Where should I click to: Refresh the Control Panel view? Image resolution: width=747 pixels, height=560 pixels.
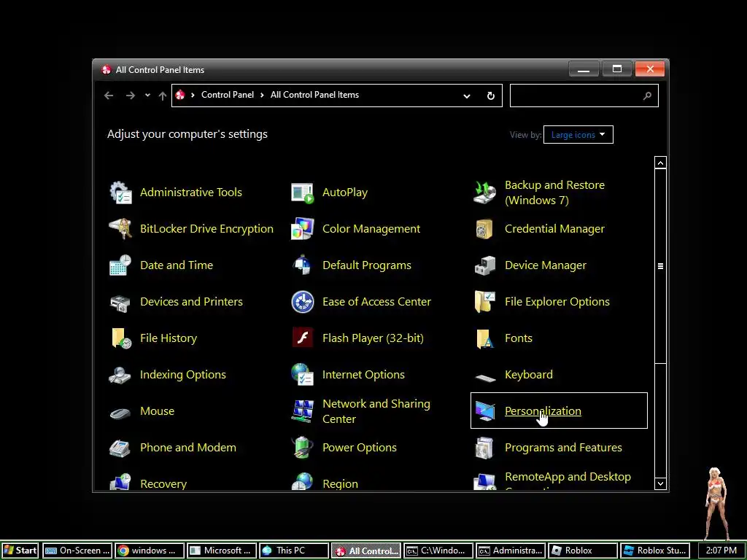[491, 96]
